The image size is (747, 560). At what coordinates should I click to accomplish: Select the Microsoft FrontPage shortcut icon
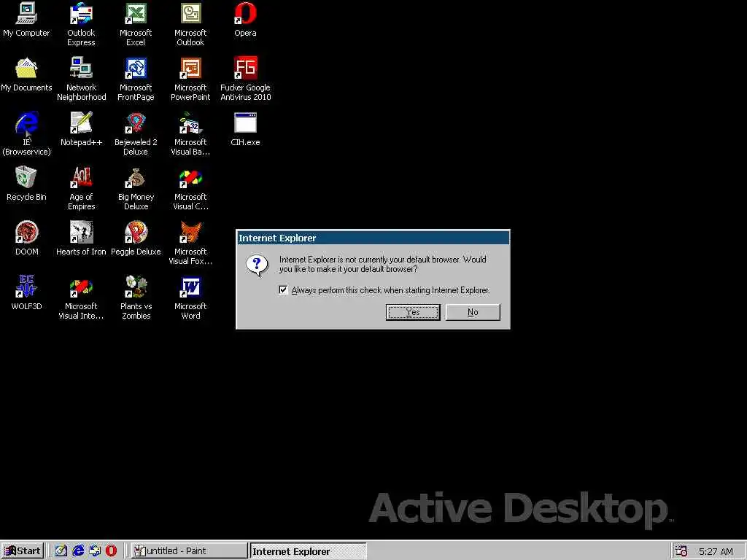coord(136,68)
